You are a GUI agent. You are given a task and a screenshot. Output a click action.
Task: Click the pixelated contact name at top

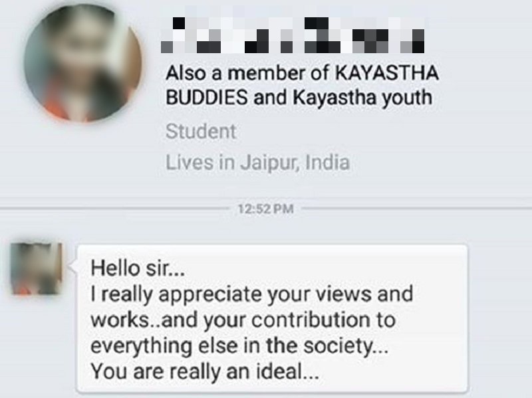293,36
